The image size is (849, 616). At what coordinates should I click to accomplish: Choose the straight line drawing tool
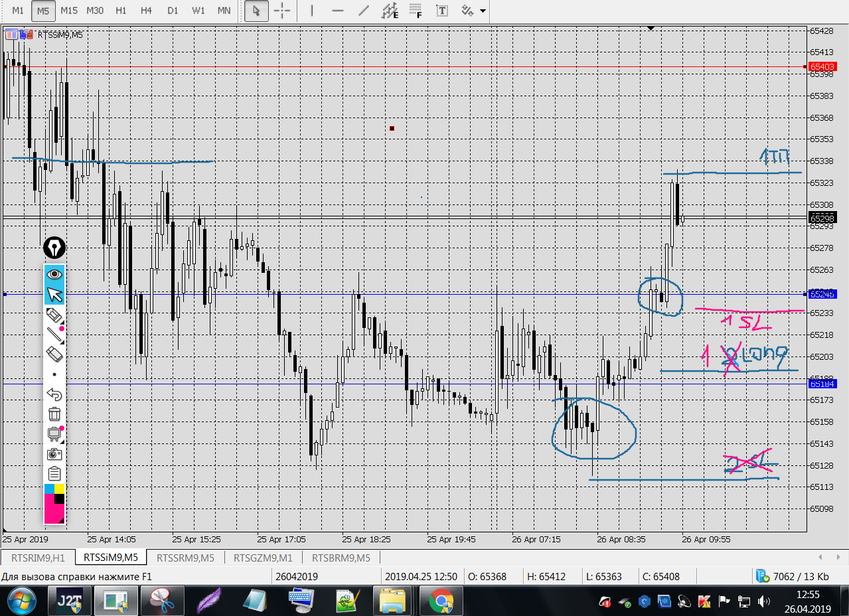(54, 335)
